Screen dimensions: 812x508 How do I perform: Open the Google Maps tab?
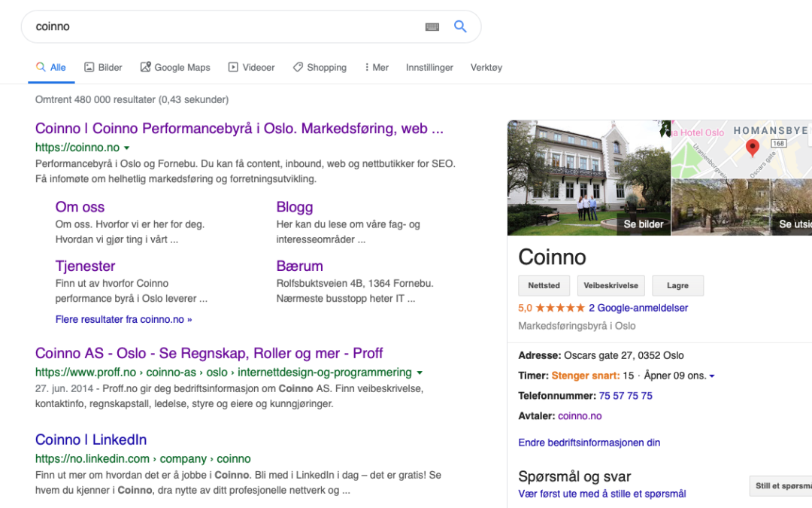[175, 68]
